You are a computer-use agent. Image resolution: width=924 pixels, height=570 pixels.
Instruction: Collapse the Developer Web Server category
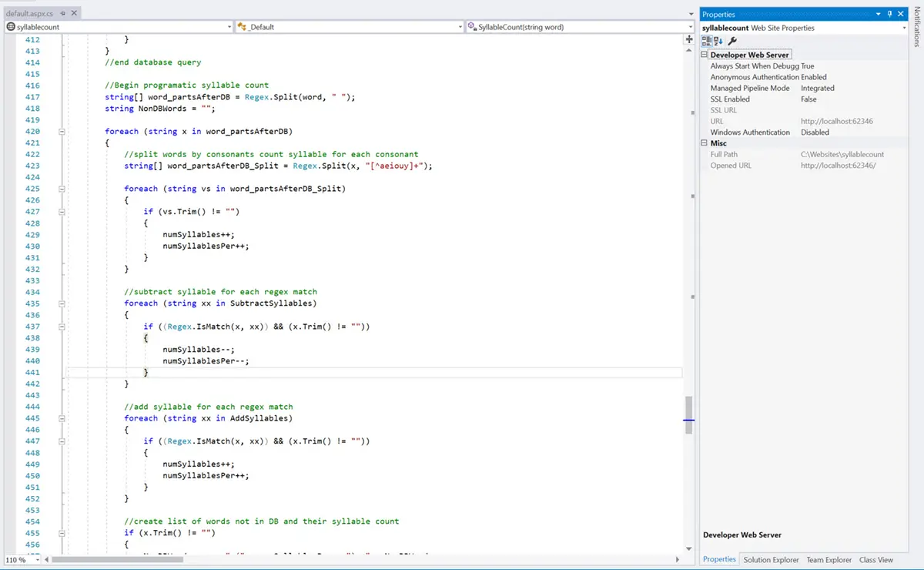pyautogui.click(x=704, y=55)
